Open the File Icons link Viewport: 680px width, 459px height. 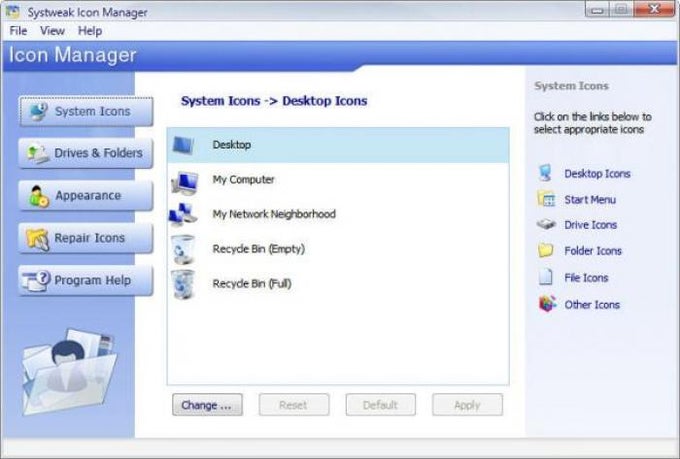coord(586,278)
